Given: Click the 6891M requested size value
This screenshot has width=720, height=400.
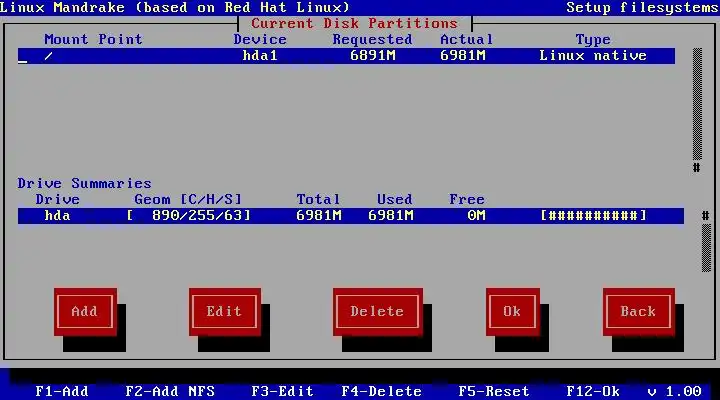Looking at the screenshot, I should 372,56.
